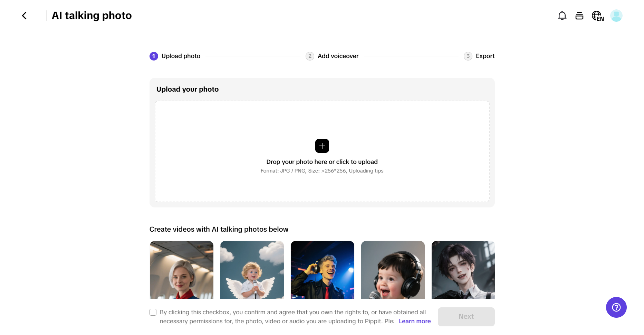Choose the flight attendant sample photo

click(x=182, y=270)
